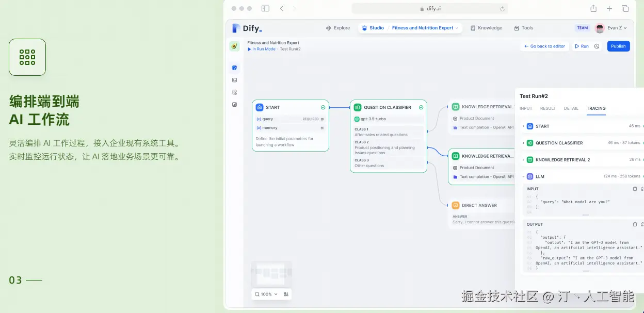Click the In Run Mode link
Viewport: 644px width, 313px height.
pyautogui.click(x=262, y=49)
